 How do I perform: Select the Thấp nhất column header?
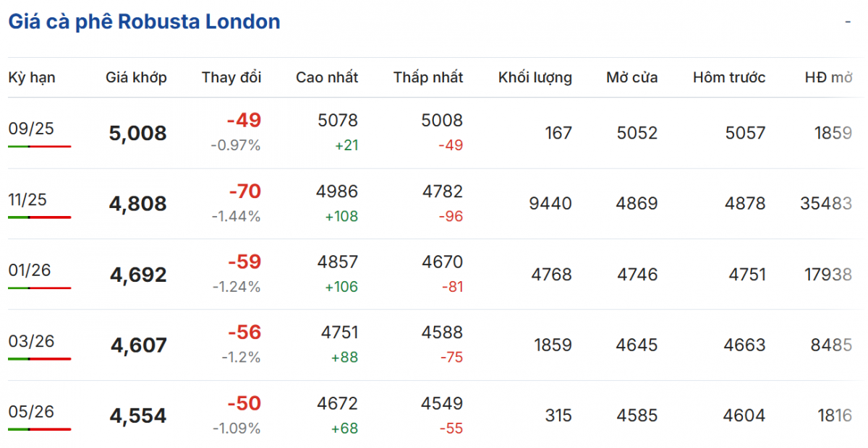[428, 77]
